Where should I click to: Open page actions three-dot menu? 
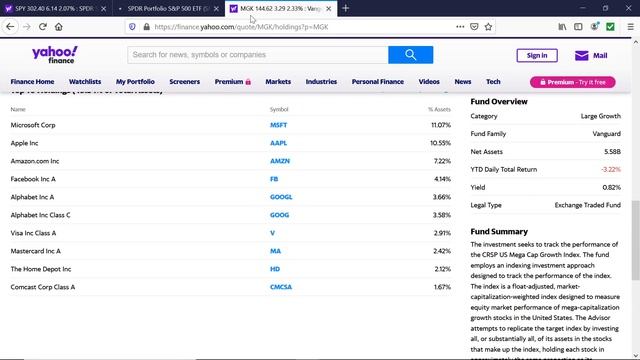(460, 27)
